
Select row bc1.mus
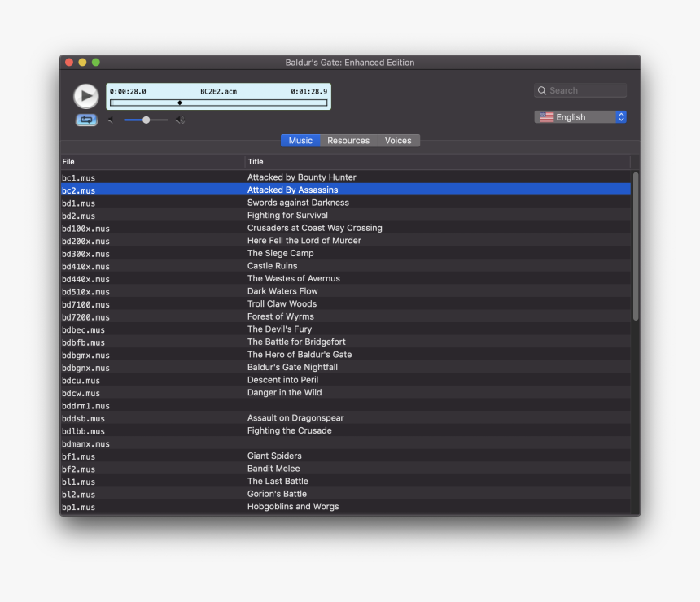(x=346, y=177)
